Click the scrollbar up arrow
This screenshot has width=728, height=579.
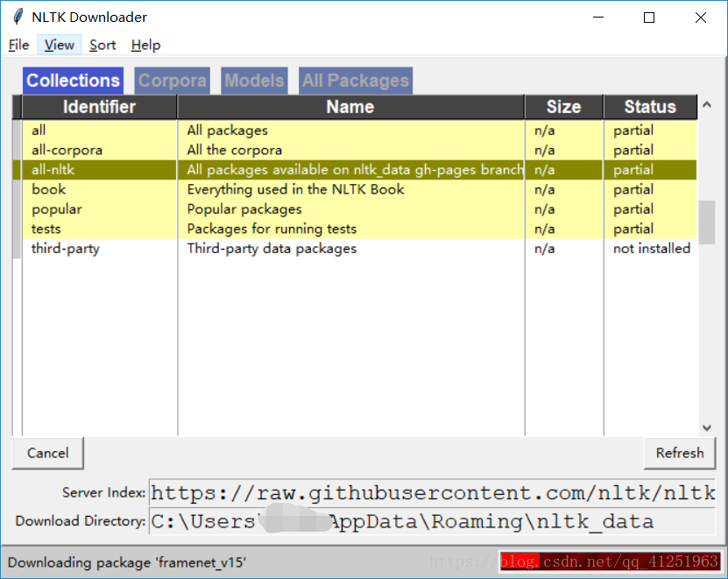click(707, 104)
